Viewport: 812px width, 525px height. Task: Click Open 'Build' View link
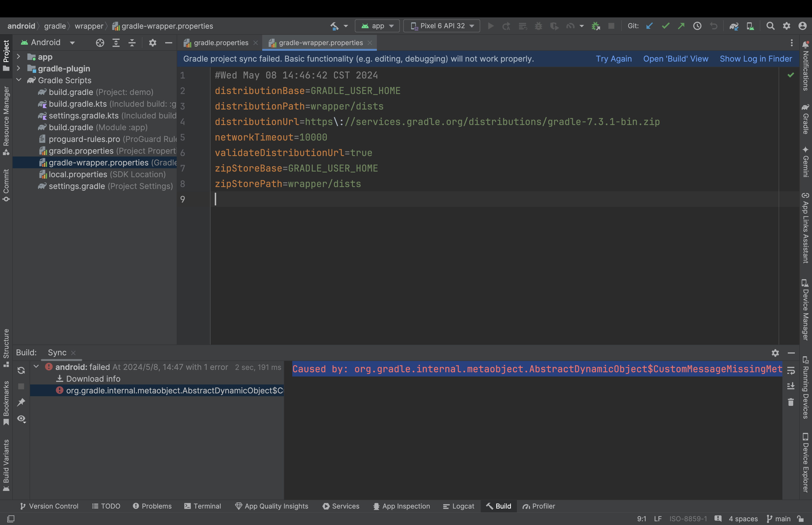pyautogui.click(x=675, y=59)
